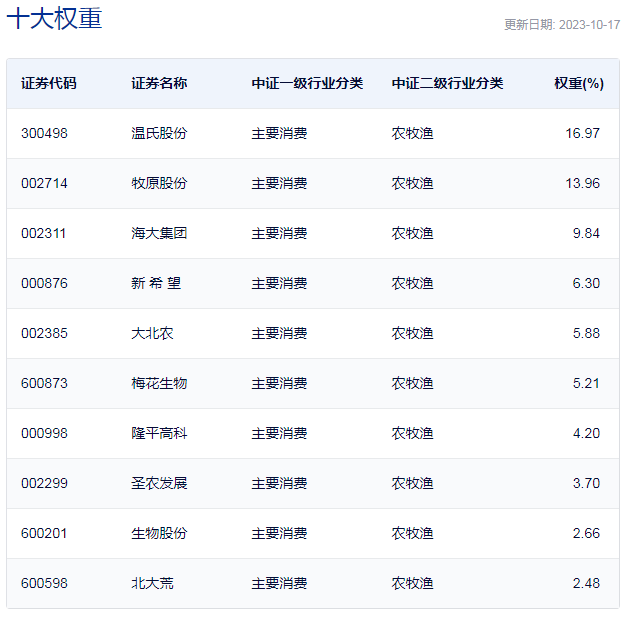Click 主要消费 in the 生物股份 row

(x=279, y=533)
